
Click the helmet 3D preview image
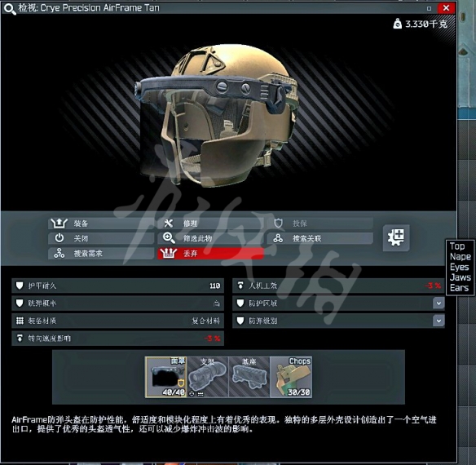coord(217,115)
